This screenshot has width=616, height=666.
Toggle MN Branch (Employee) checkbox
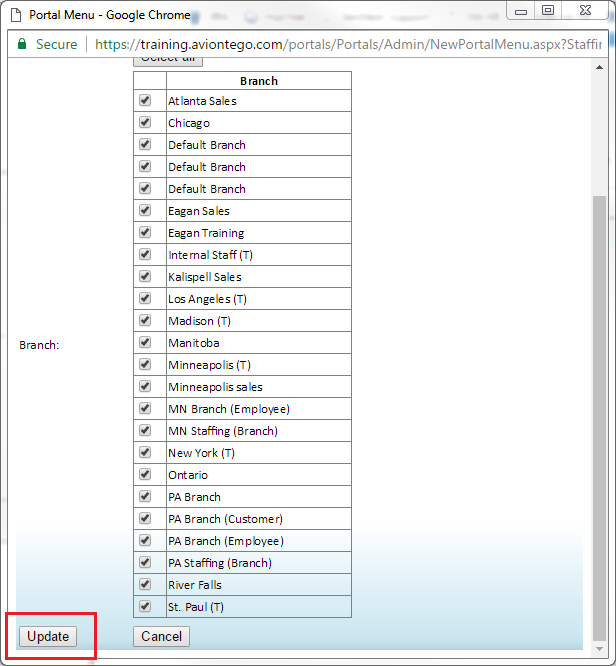(145, 409)
